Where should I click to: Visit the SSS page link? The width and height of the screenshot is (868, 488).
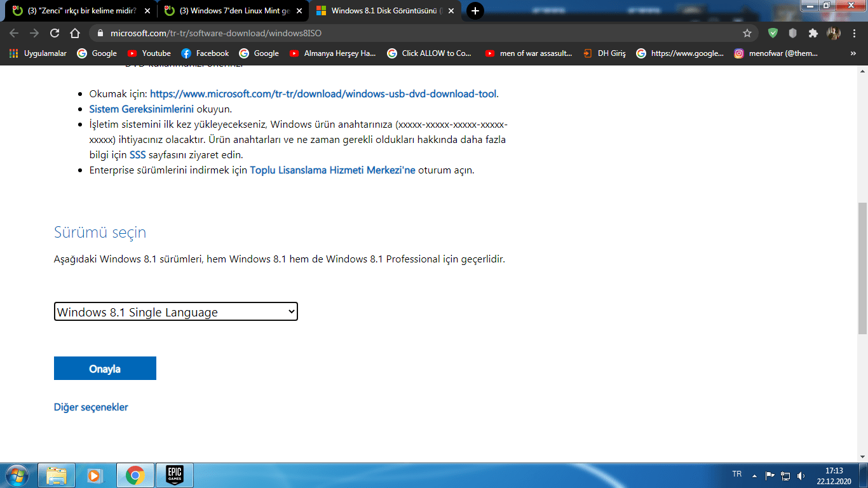138,155
